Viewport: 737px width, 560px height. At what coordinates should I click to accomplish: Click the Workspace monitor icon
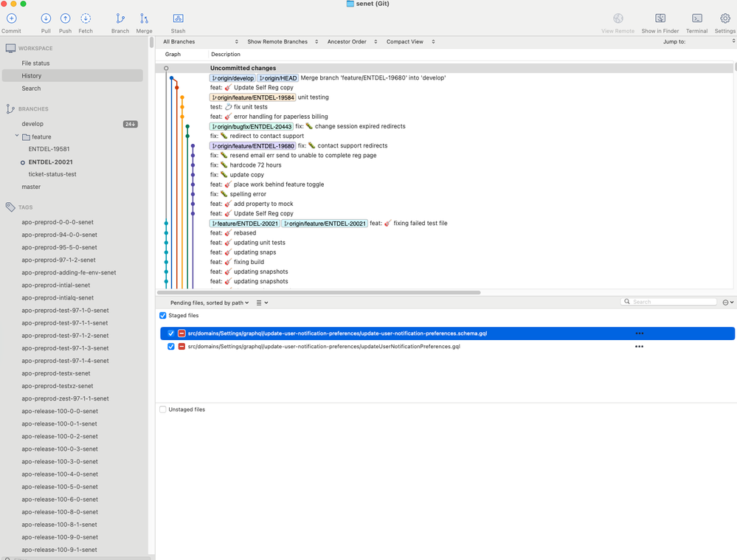pyautogui.click(x=10, y=48)
